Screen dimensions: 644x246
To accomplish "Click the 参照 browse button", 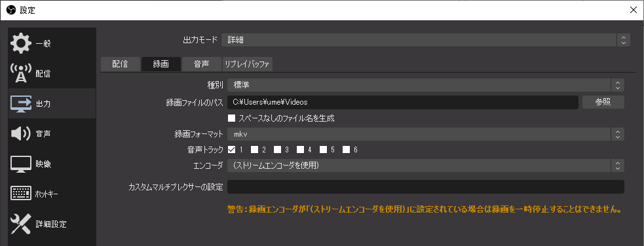I will [603, 102].
